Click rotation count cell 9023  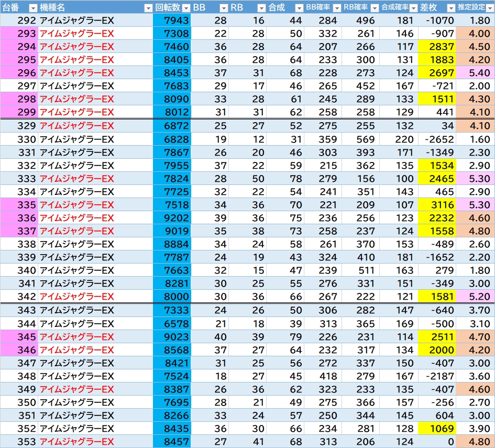[172, 336]
